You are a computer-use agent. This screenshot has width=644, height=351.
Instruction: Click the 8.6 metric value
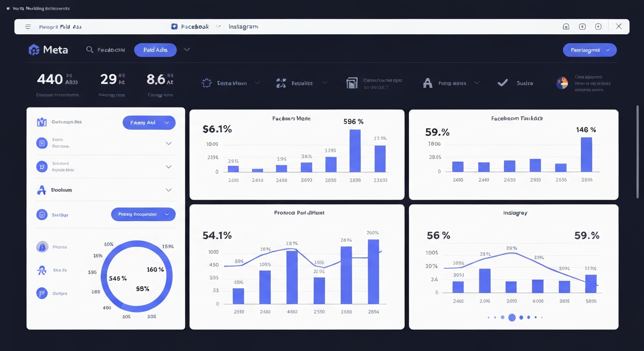coord(156,80)
